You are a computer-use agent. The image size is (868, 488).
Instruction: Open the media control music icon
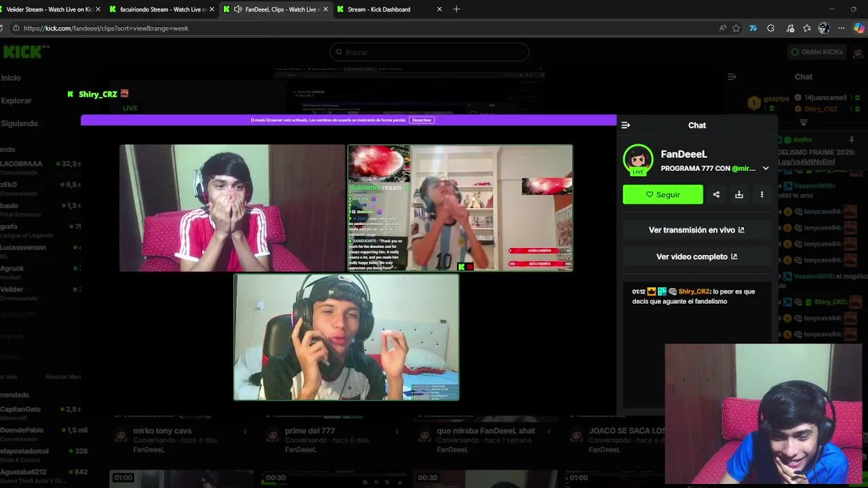(790, 28)
